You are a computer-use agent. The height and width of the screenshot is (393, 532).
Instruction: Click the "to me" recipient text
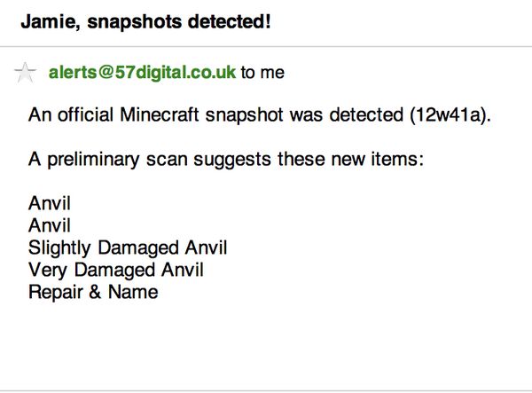click(262, 73)
